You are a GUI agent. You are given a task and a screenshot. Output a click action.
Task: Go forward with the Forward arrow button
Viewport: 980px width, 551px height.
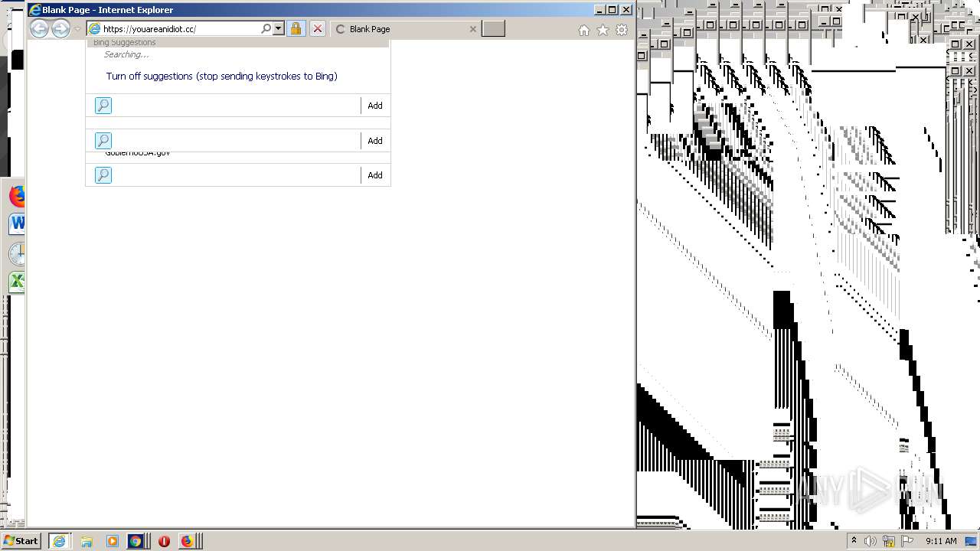(60, 29)
